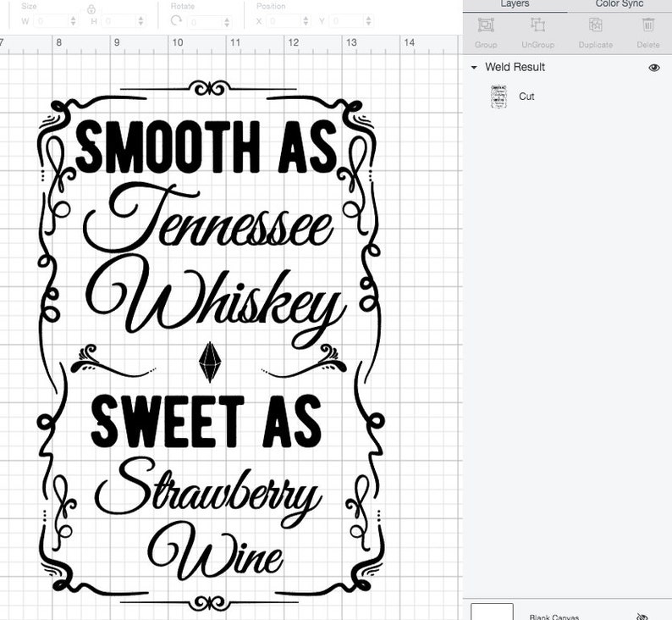Select the Weld Result Cut layer thumbnail
Screen dimensions: 672x620
[x=498, y=97]
